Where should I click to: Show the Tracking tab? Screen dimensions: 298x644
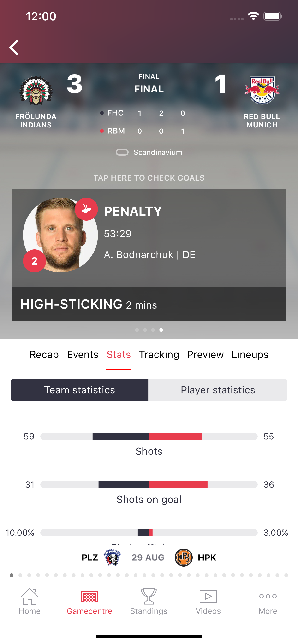click(x=159, y=355)
